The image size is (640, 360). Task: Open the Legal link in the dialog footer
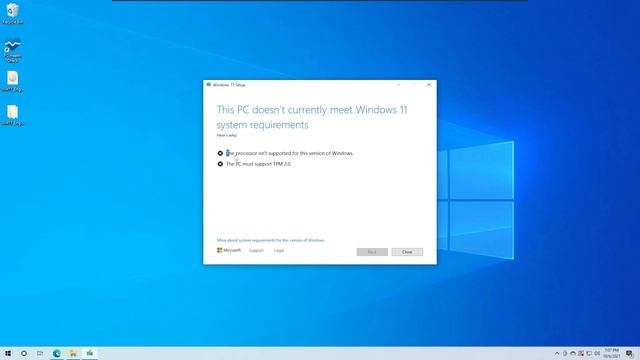[x=279, y=251]
